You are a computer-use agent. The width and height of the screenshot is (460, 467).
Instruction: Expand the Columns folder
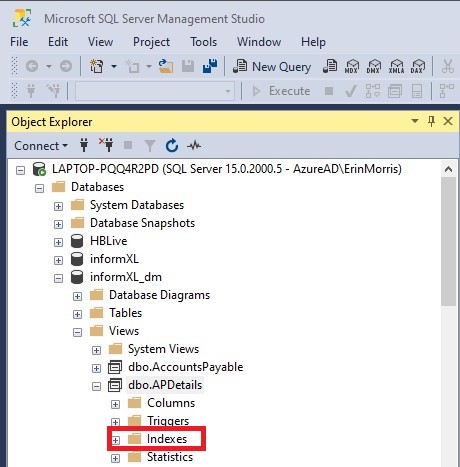pyautogui.click(x=115, y=404)
